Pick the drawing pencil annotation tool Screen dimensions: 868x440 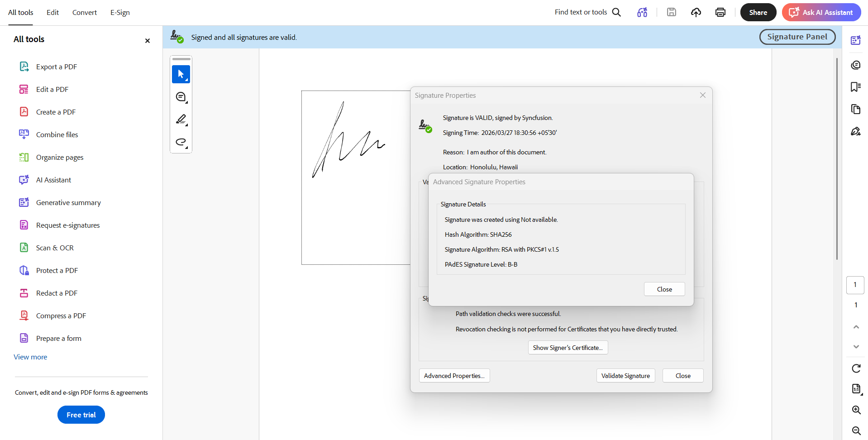tap(180, 119)
